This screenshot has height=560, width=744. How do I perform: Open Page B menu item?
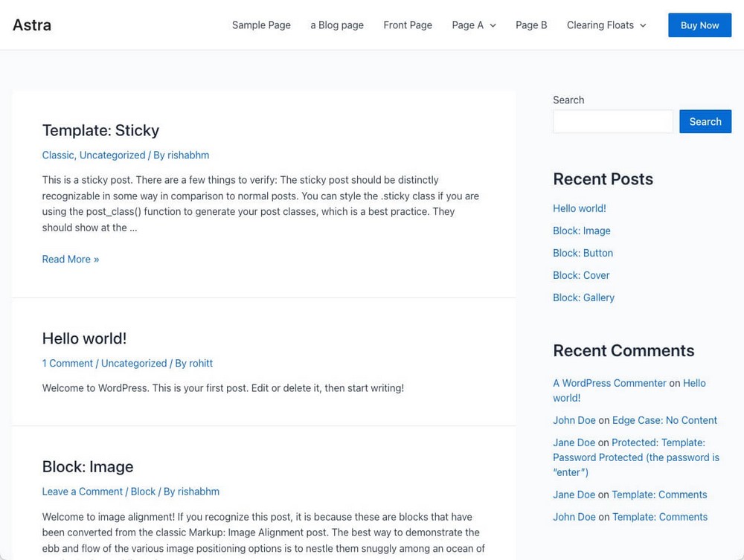(x=531, y=25)
